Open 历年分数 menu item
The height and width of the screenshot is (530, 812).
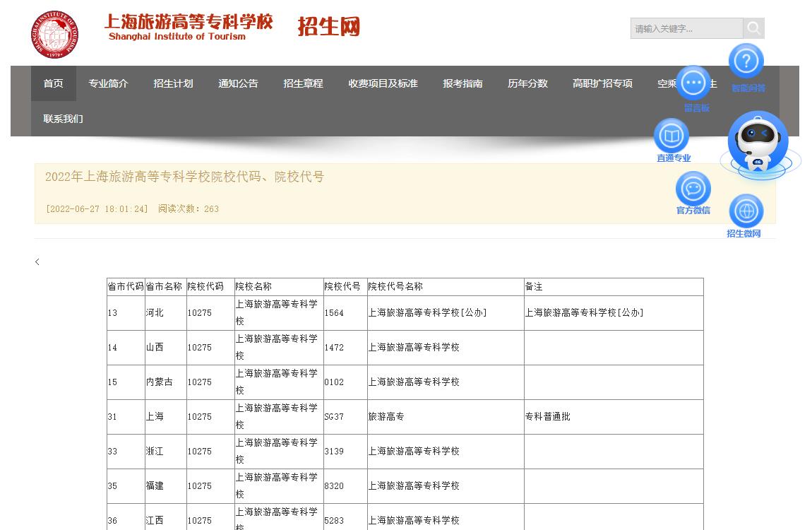[x=527, y=83]
